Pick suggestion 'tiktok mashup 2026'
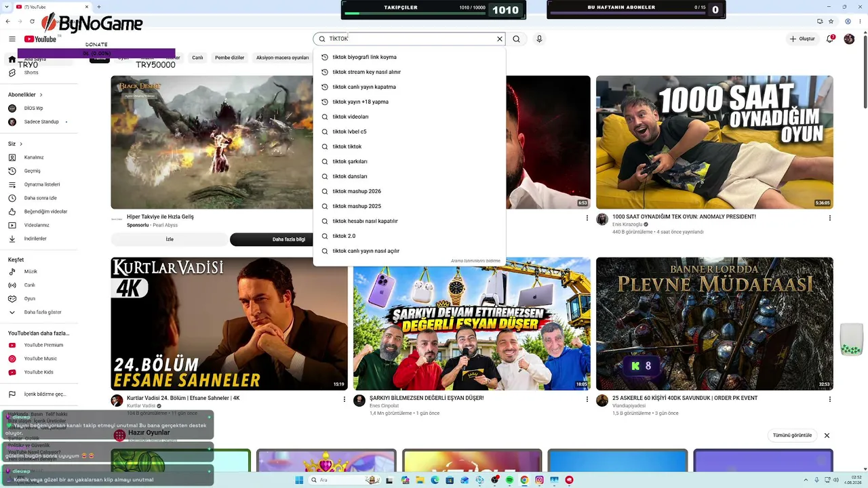The image size is (868, 488). (410, 191)
